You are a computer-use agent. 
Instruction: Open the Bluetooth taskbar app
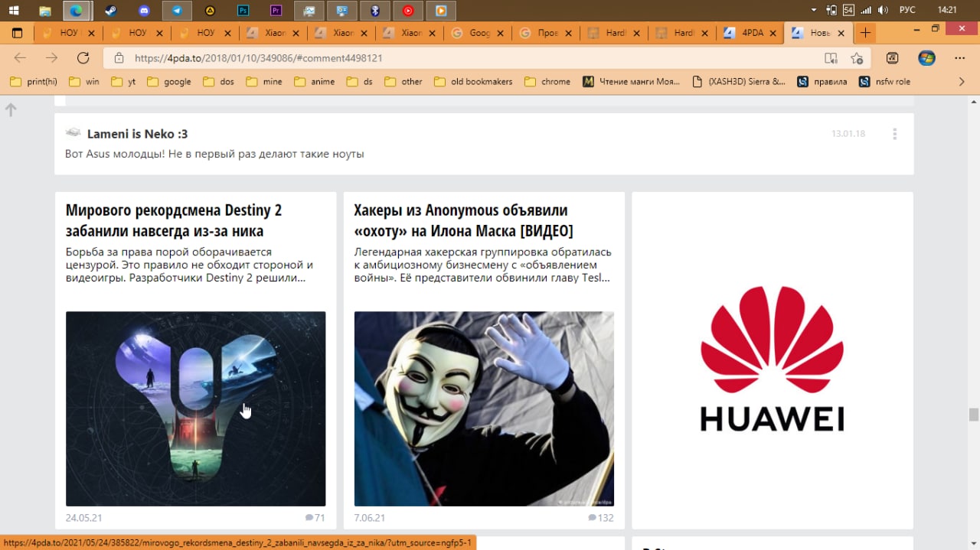(x=375, y=11)
